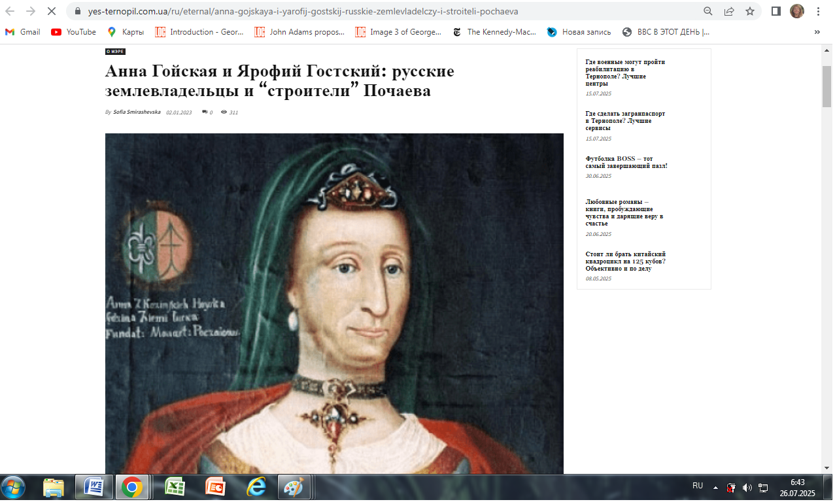Open Internet Explorer from taskbar
Screen dimensions: 835x504
pyautogui.click(x=256, y=488)
